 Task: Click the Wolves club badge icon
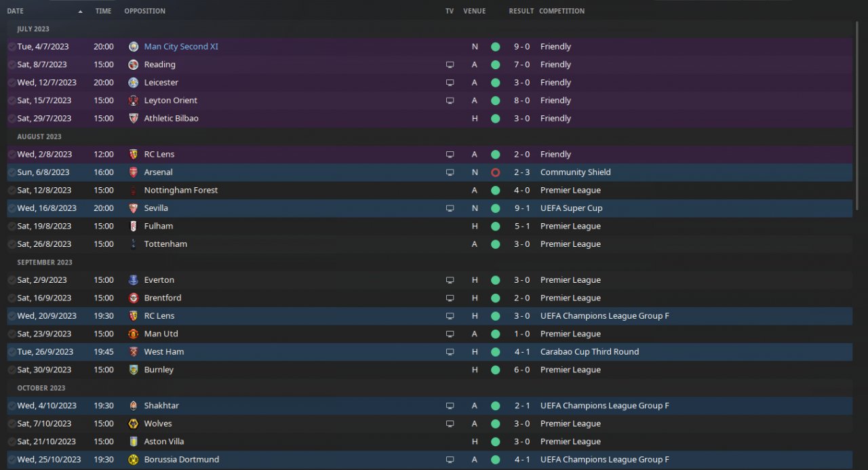[x=134, y=424]
